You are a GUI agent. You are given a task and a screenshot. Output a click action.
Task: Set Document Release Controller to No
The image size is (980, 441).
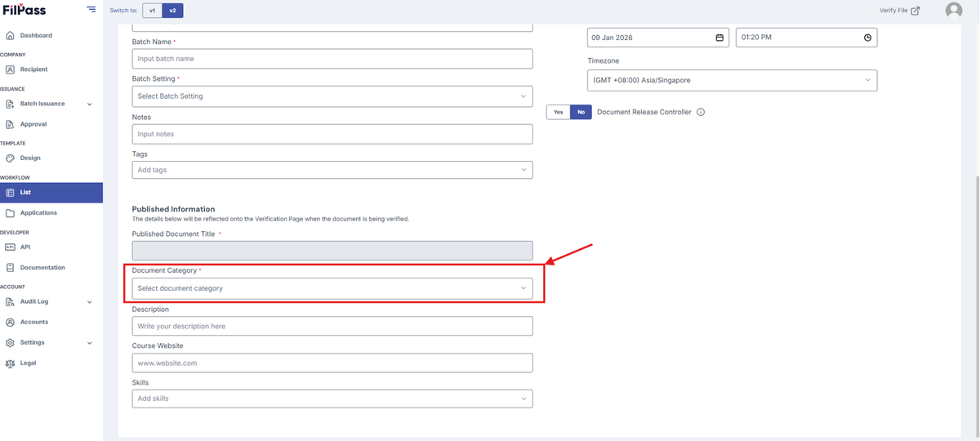[x=581, y=112]
